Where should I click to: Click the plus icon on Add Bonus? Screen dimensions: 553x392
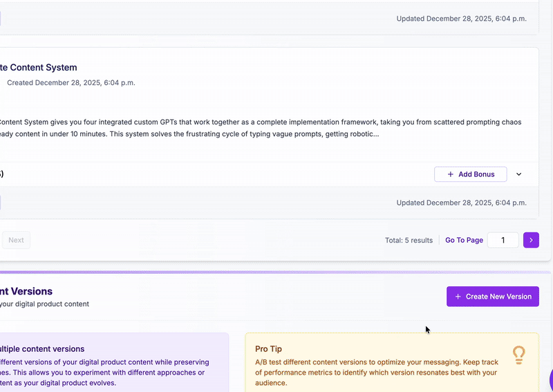tap(451, 174)
